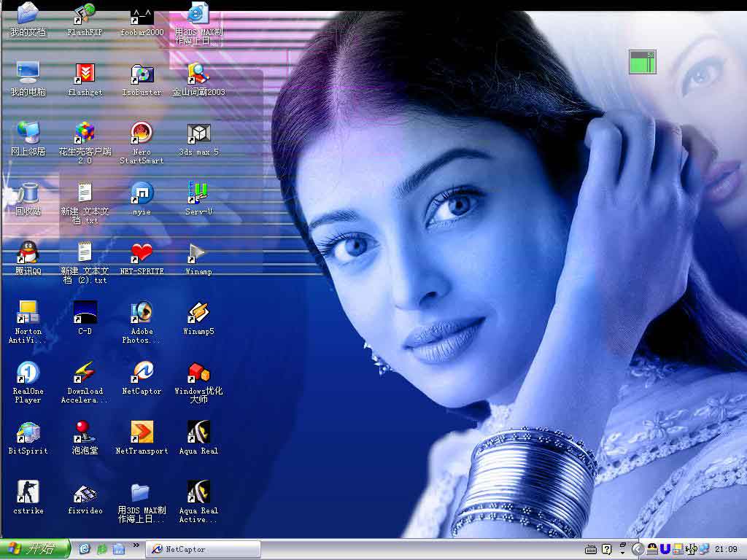The height and width of the screenshot is (560, 747).
Task: Click the green Start button
Action: [x=35, y=549]
